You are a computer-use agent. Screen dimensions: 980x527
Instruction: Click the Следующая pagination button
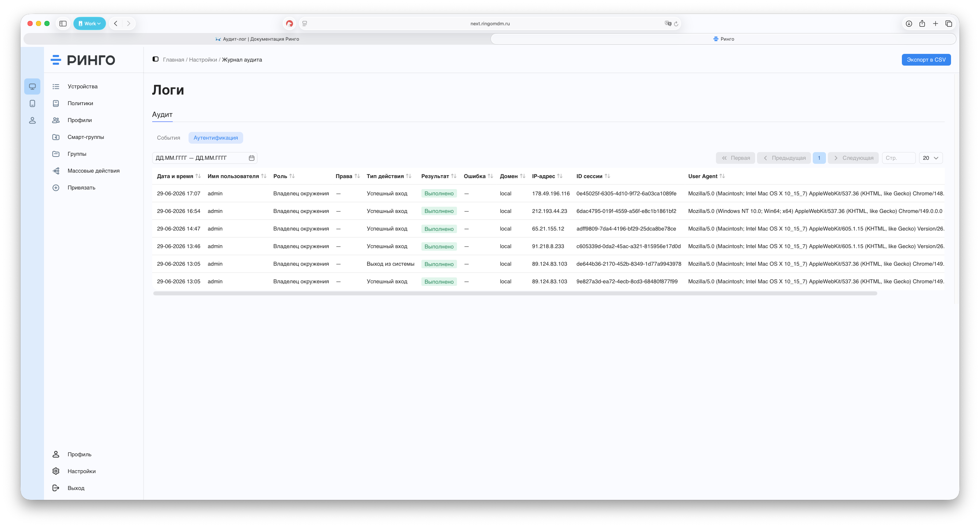[853, 158]
